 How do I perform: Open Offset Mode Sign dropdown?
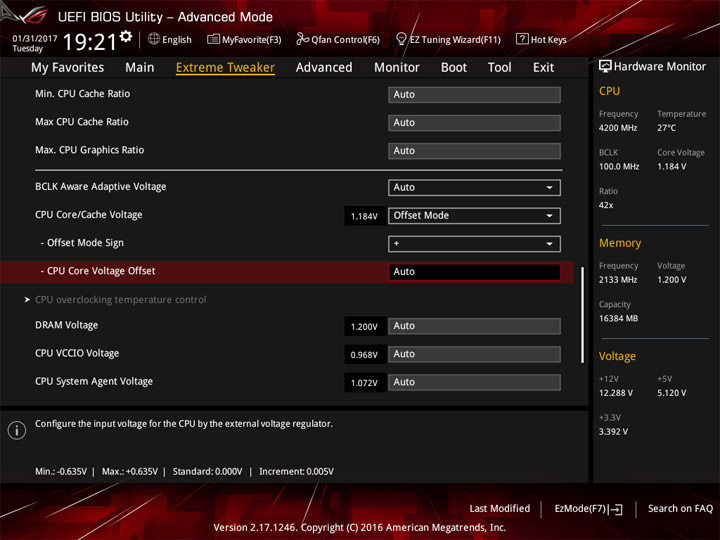click(x=474, y=243)
